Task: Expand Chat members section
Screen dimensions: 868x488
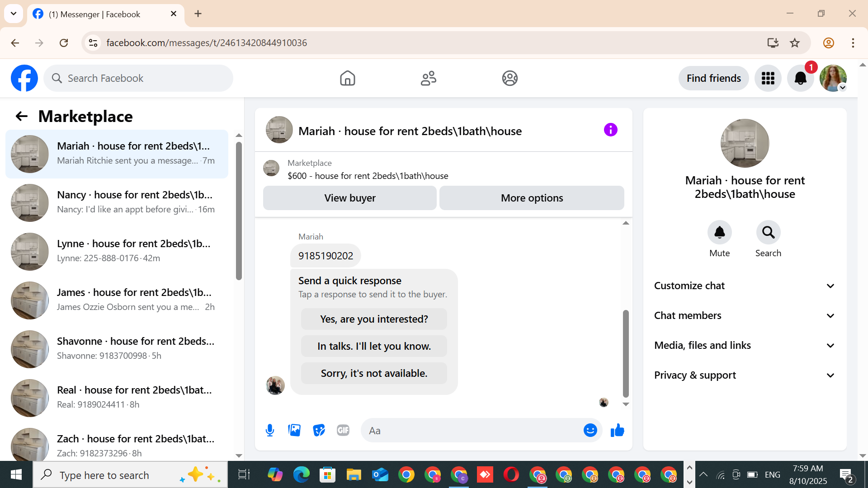Action: pyautogui.click(x=745, y=315)
